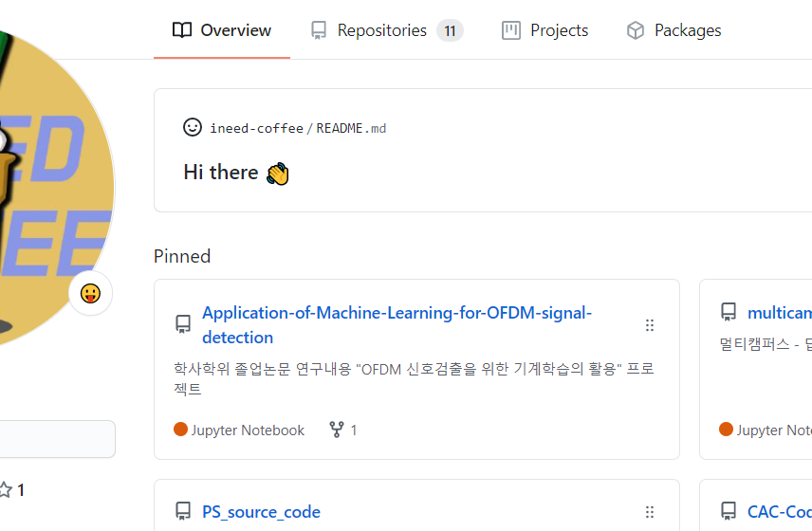
Task: Click the drag handle on OFDM pinned card
Action: coord(650,325)
